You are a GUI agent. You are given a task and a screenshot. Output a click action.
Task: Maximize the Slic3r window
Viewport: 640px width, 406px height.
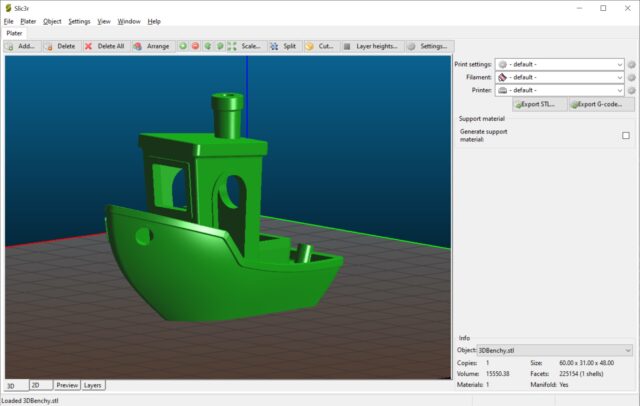(603, 8)
